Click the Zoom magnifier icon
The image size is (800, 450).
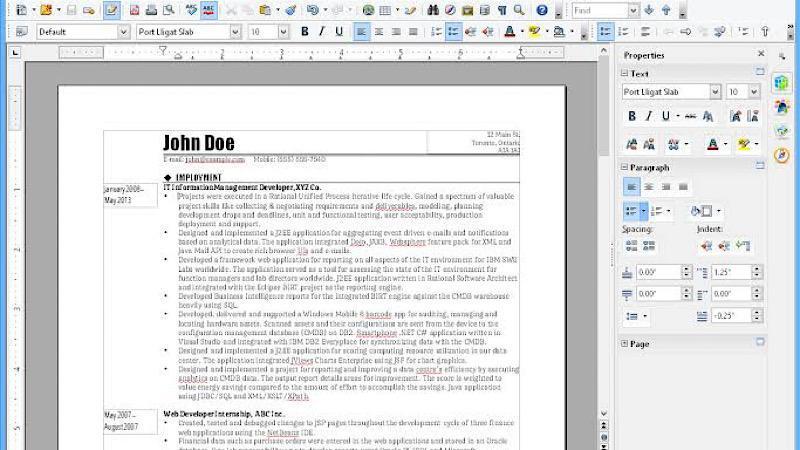point(519,10)
